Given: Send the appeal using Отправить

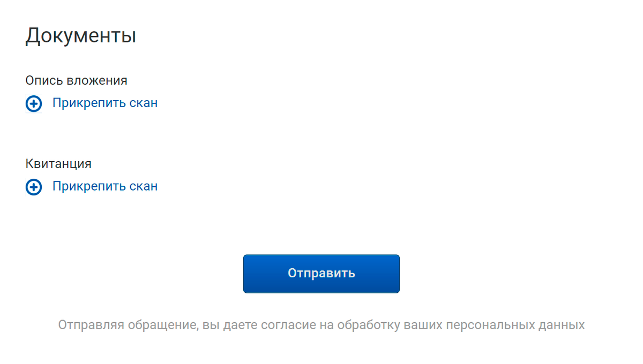Looking at the screenshot, I should [x=322, y=274].
